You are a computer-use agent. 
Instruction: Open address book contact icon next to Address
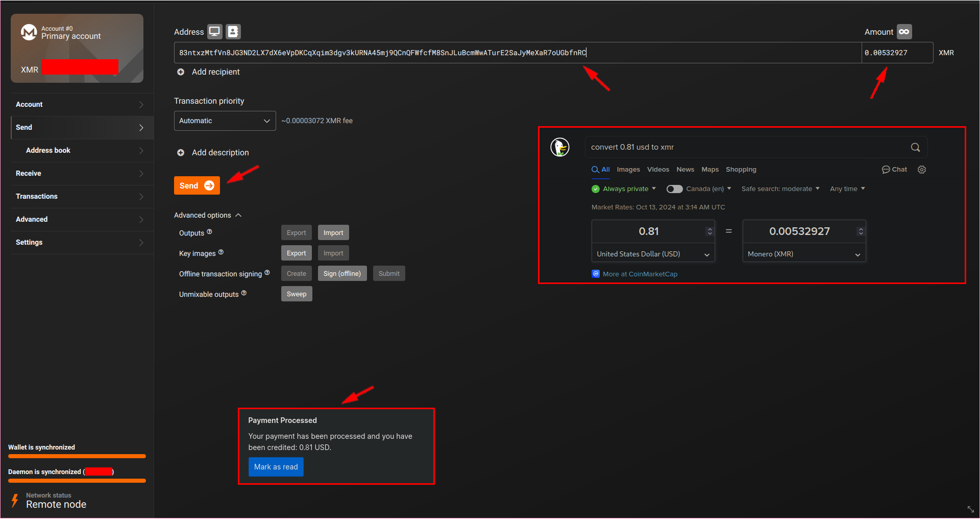[x=233, y=32]
